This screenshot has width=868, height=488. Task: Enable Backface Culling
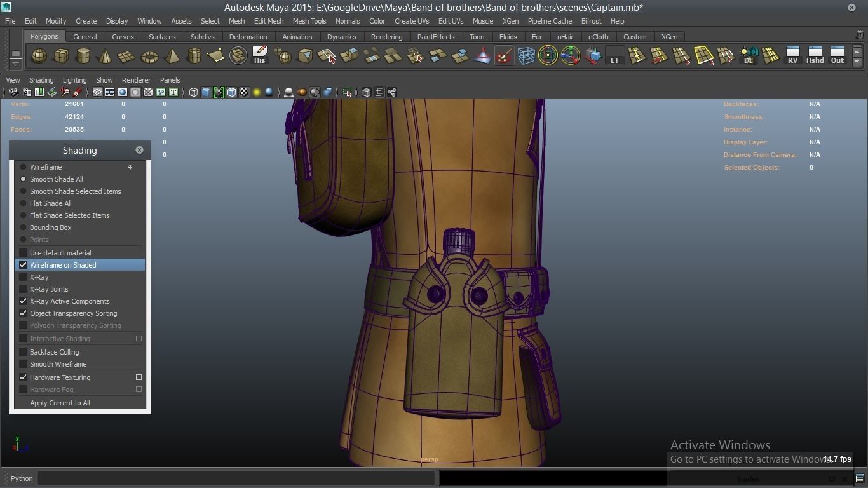click(x=24, y=352)
